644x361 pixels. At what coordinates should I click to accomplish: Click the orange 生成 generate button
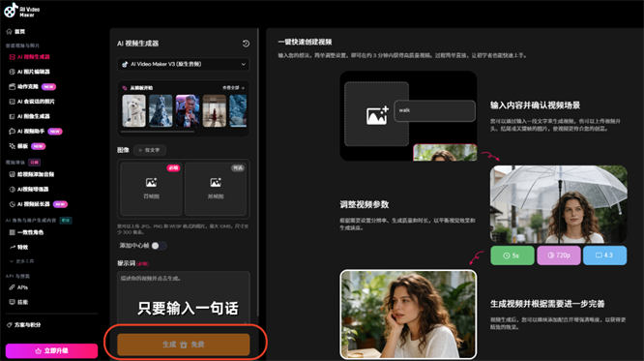pyautogui.click(x=183, y=345)
